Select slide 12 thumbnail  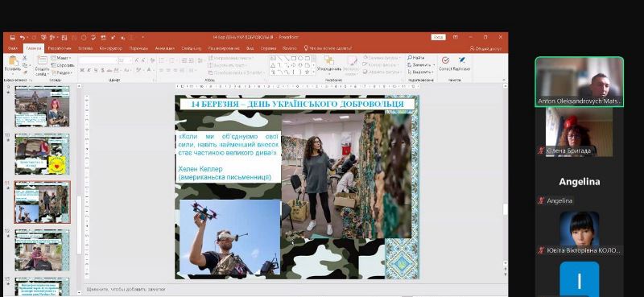[x=42, y=250]
